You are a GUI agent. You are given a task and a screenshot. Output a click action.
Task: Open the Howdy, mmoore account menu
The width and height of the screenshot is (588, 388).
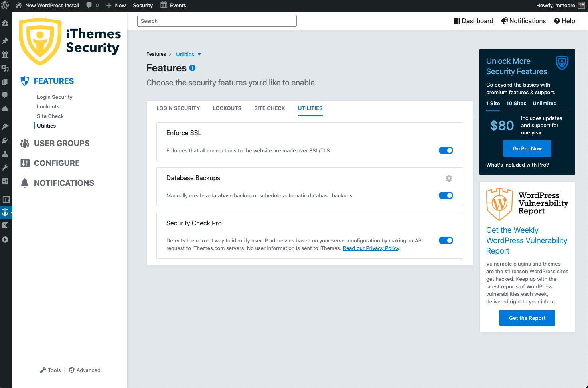560,5
